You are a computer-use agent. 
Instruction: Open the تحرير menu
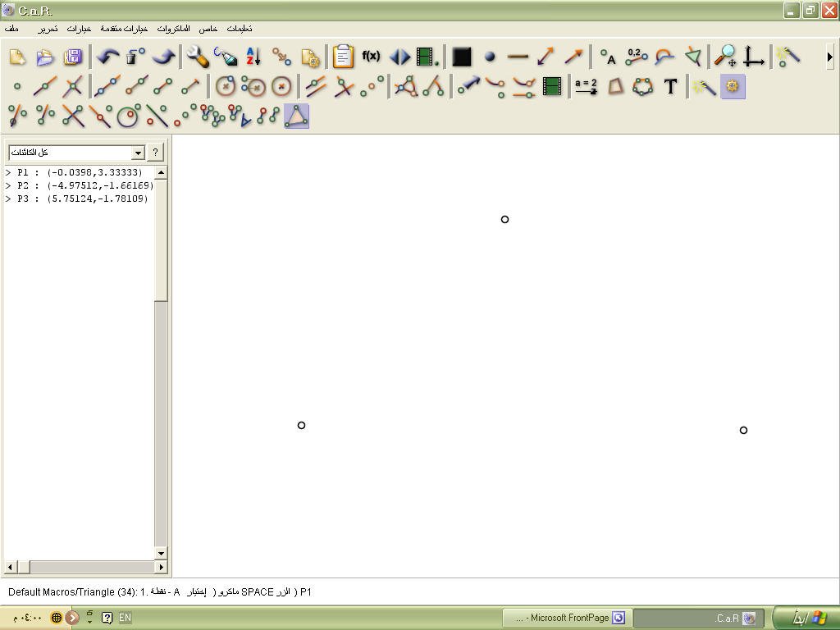point(48,29)
